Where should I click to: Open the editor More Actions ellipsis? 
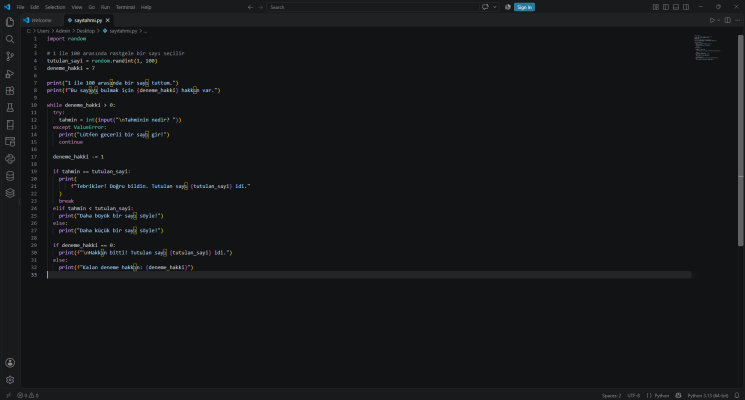tap(737, 20)
